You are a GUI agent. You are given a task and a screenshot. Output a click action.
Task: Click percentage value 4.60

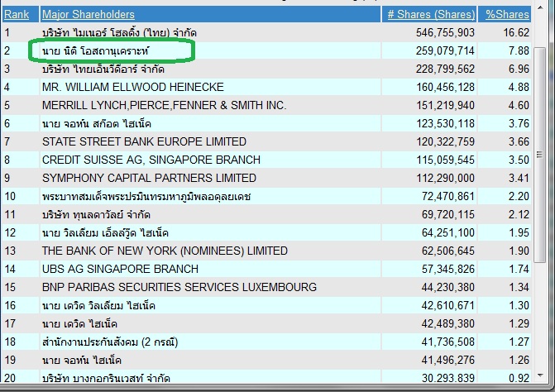click(519, 105)
